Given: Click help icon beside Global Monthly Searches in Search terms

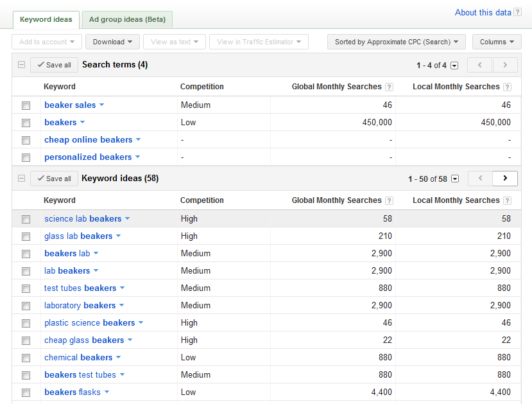Looking at the screenshot, I should click(x=389, y=87).
